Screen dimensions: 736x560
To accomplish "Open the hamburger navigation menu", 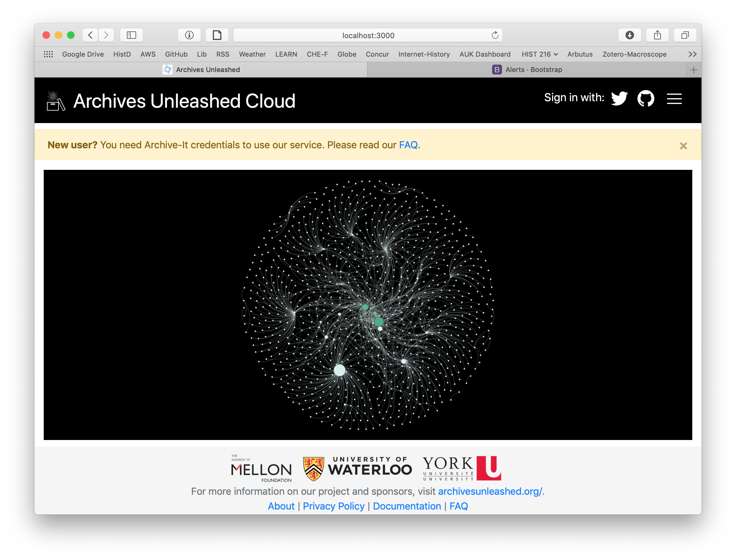I will point(674,99).
